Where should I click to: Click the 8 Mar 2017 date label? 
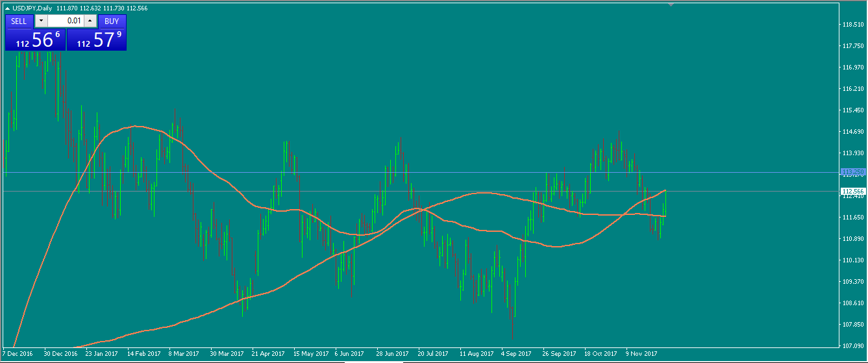184,354
